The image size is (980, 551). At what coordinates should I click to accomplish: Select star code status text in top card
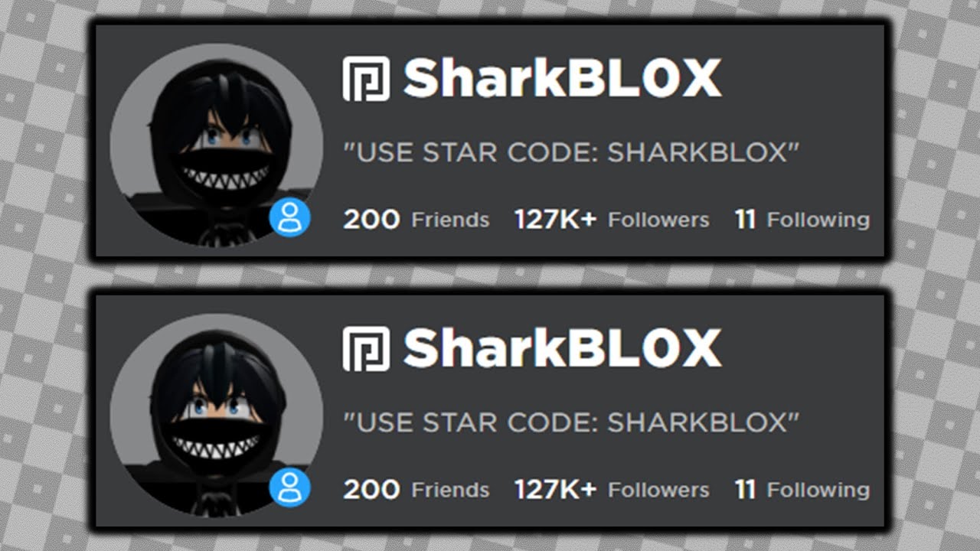[572, 152]
